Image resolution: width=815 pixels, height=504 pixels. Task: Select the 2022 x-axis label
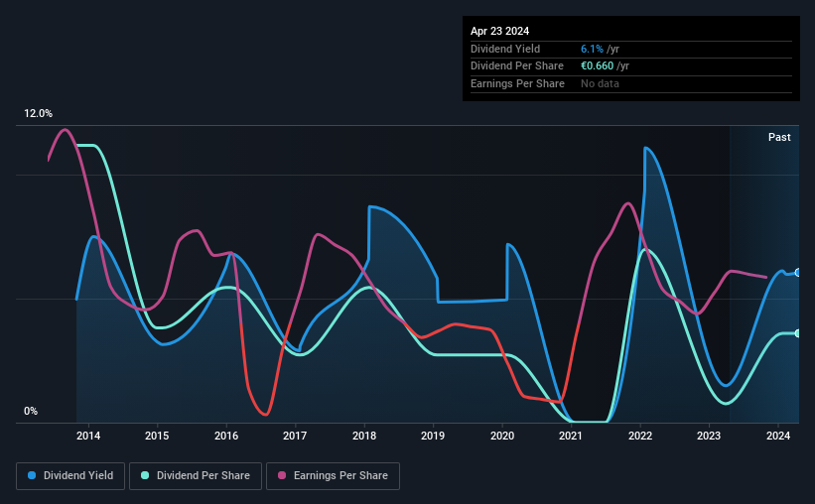click(x=640, y=436)
